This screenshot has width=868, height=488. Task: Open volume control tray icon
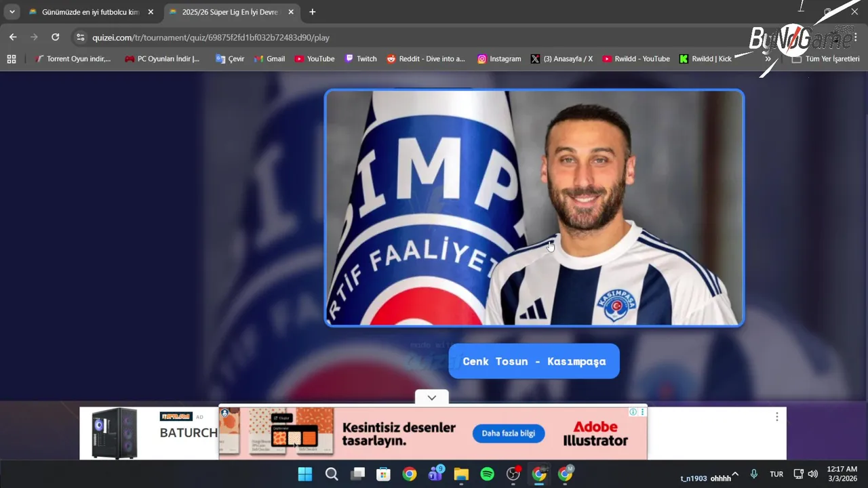[813, 474]
